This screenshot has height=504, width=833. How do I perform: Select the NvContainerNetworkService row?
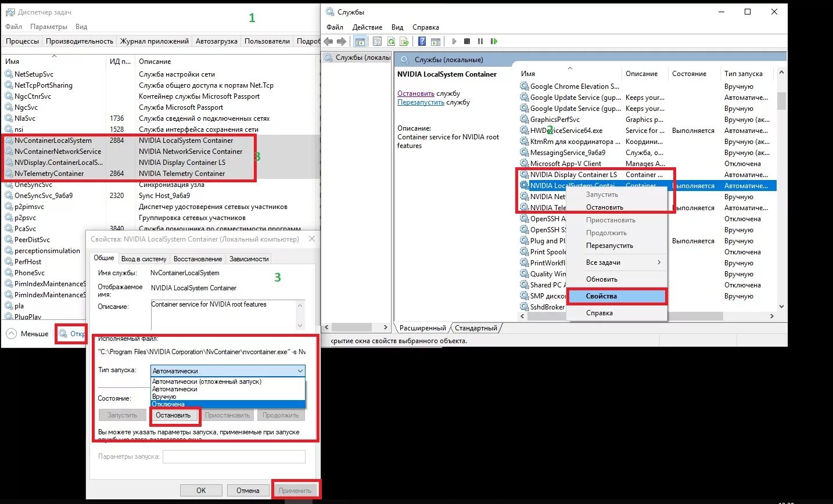pyautogui.click(x=160, y=152)
